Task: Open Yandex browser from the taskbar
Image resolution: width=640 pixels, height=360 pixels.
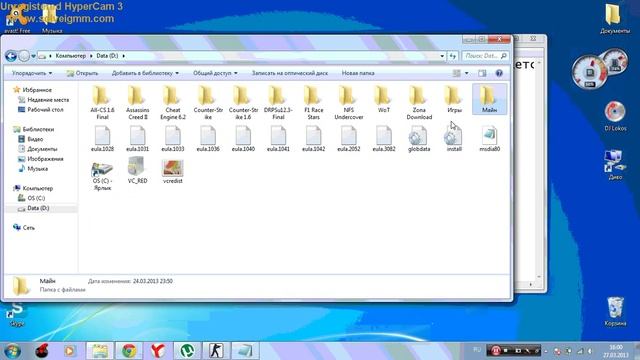Action: click(x=158, y=351)
